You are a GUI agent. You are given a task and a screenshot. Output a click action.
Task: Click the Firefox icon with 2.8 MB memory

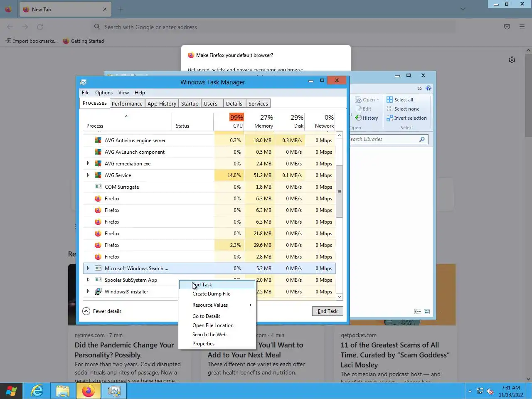[x=98, y=257]
